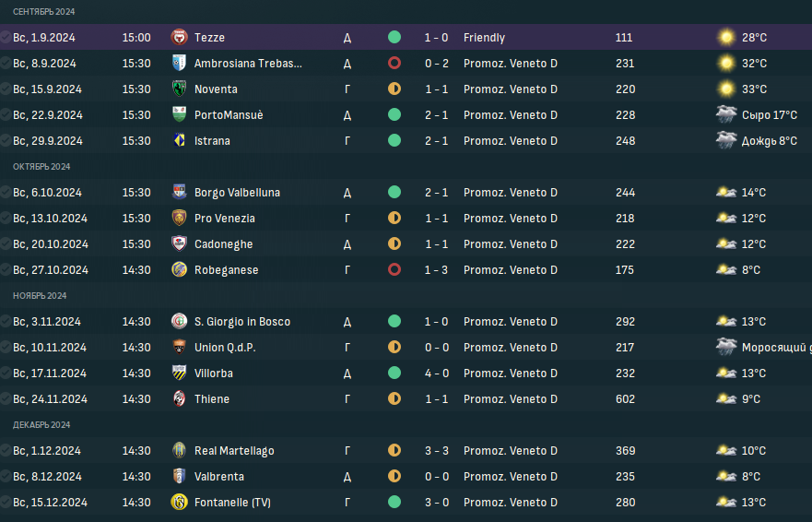Open the S. Giorgio in Bosco team page
Image resolution: width=812 pixels, height=522 pixels.
pos(242,322)
